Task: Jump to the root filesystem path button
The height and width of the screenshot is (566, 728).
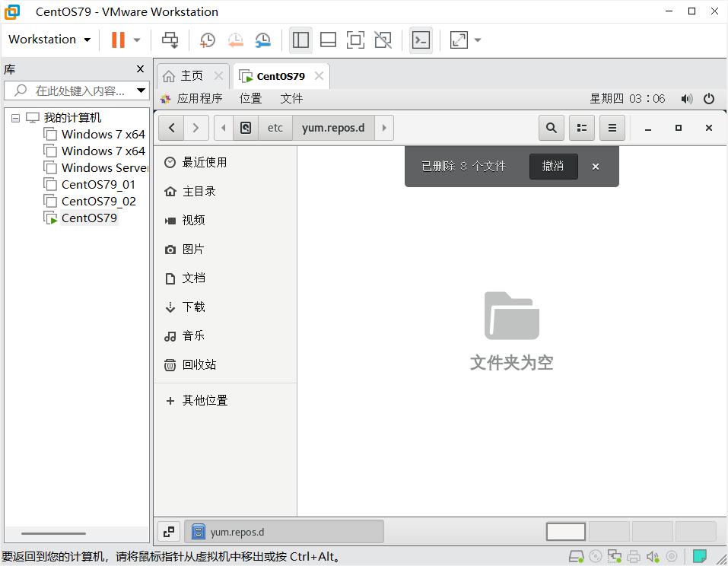Action: [246, 128]
